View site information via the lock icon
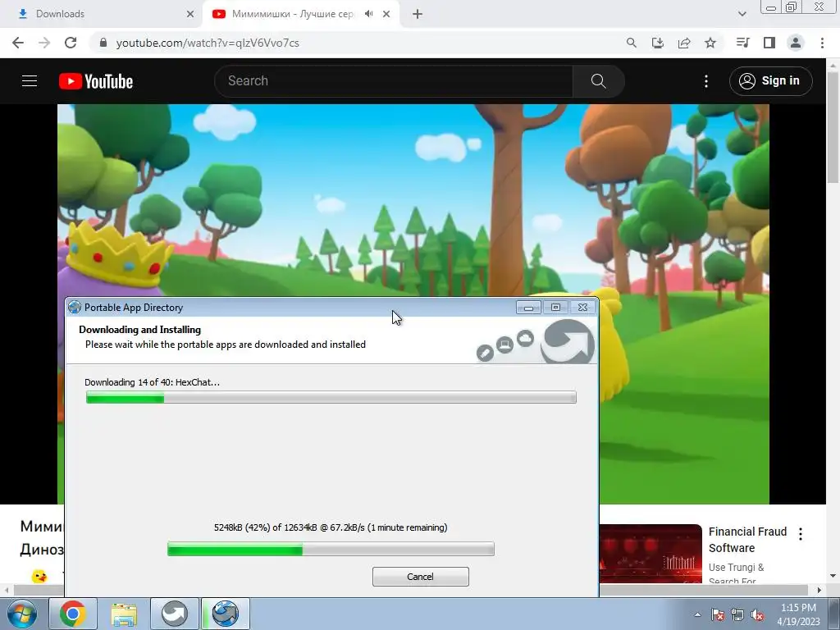The width and height of the screenshot is (840, 630). (x=103, y=43)
